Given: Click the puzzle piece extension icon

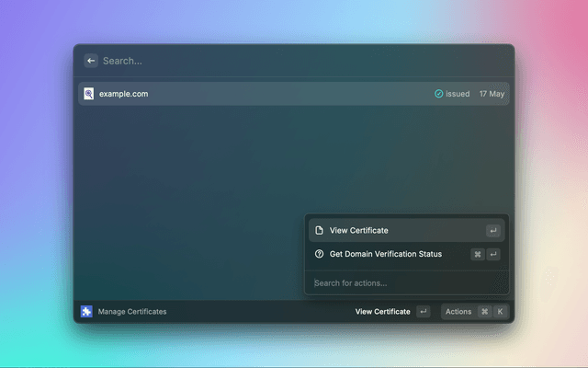Looking at the screenshot, I should (x=86, y=312).
